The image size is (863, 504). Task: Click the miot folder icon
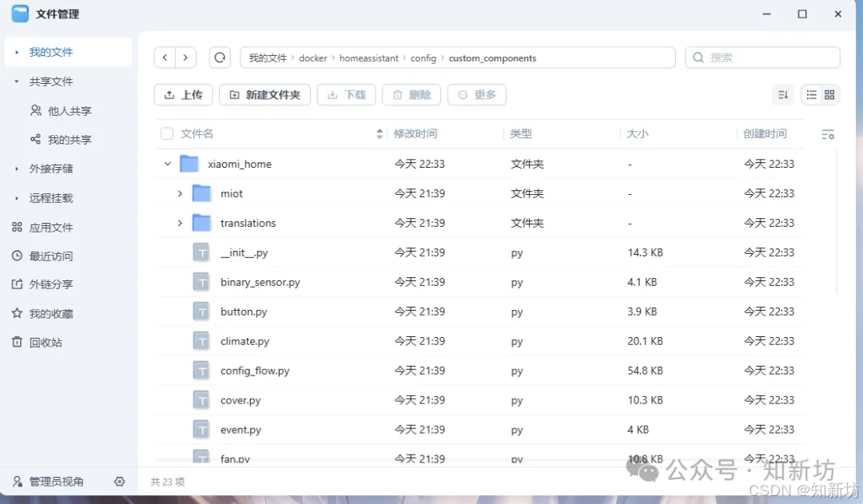tap(202, 193)
